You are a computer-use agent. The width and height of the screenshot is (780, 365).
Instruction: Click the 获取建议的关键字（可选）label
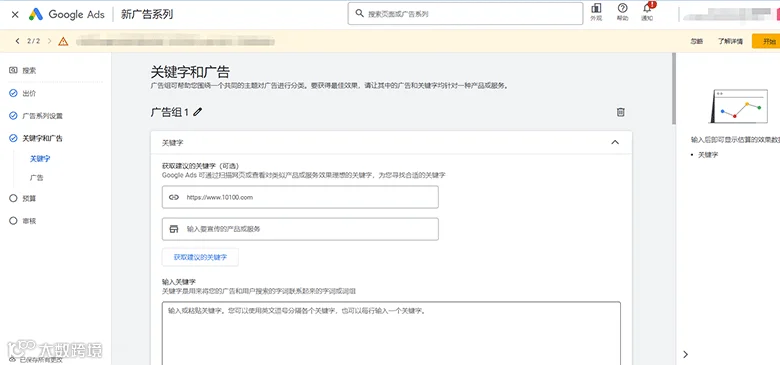(202, 166)
